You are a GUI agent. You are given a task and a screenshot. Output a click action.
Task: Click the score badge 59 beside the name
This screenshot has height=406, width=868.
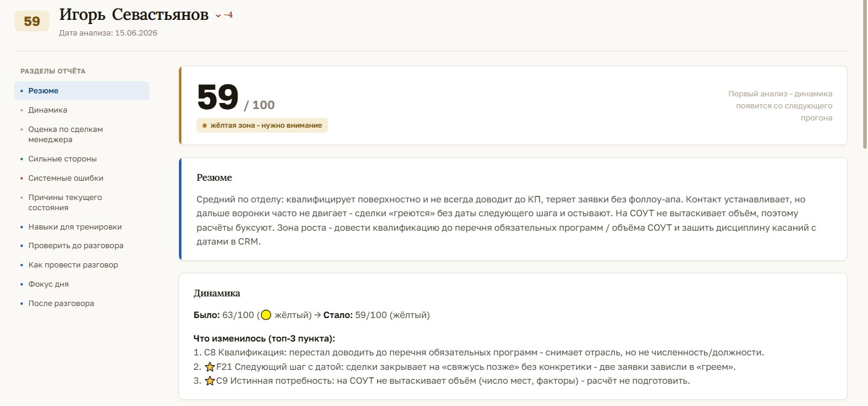(32, 22)
